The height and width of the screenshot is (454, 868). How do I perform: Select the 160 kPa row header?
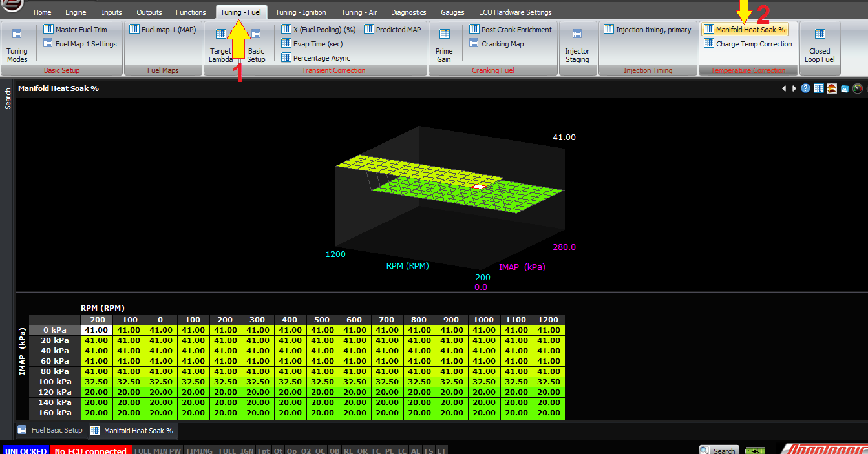tap(56, 413)
